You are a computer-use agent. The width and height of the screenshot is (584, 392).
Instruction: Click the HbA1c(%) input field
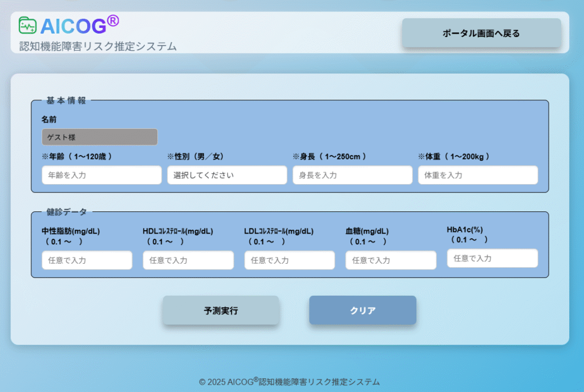coord(492,258)
